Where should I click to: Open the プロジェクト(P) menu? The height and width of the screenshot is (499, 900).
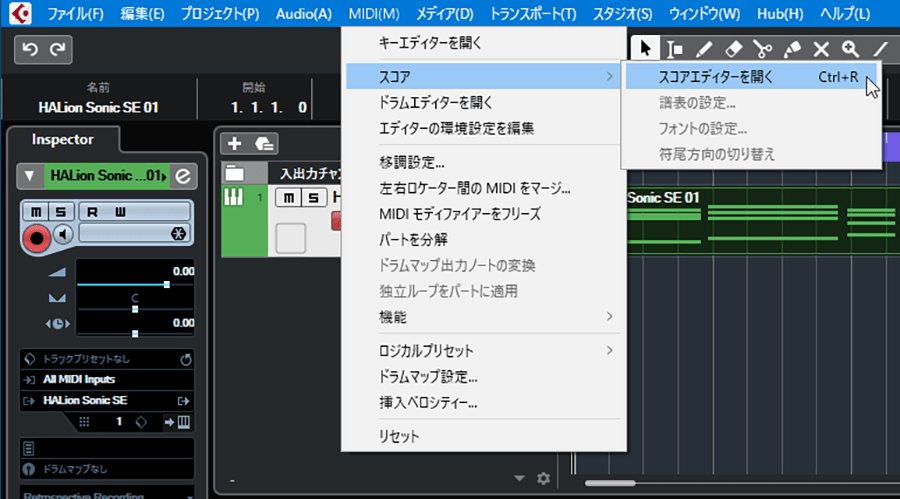click(220, 14)
